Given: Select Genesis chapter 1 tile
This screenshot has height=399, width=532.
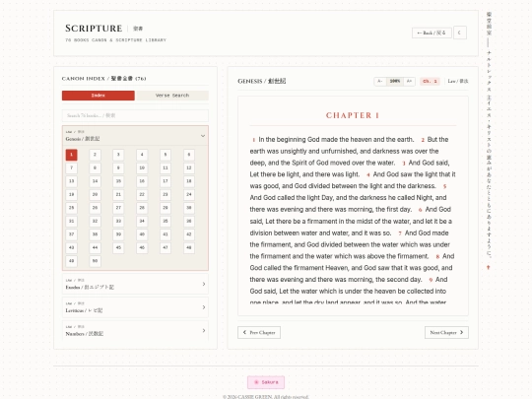Looking at the screenshot, I should (x=71, y=155).
